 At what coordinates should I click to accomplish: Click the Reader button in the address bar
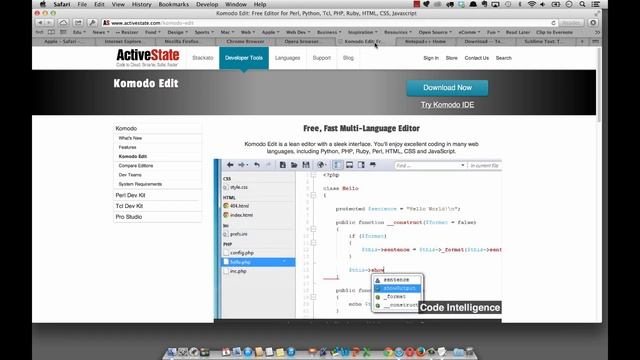[x=571, y=23]
